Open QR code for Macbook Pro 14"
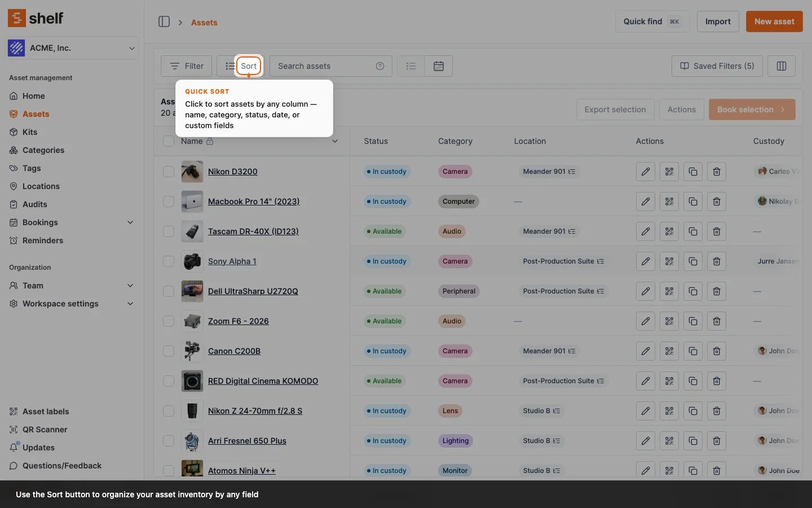Screen dimensions: 812x508 [x=669, y=202]
